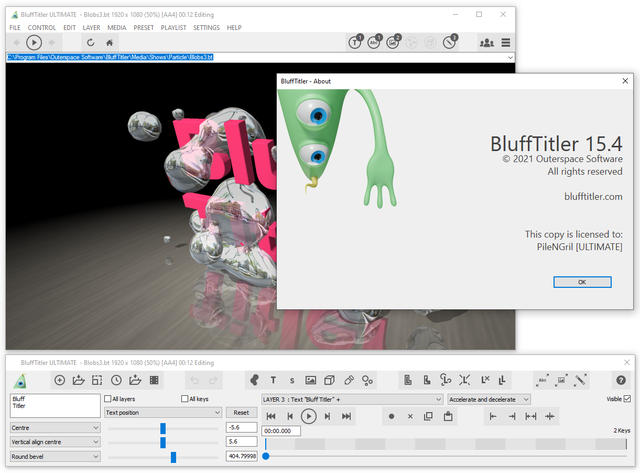
Task: Add a picture layer icon
Action: [x=311, y=380]
